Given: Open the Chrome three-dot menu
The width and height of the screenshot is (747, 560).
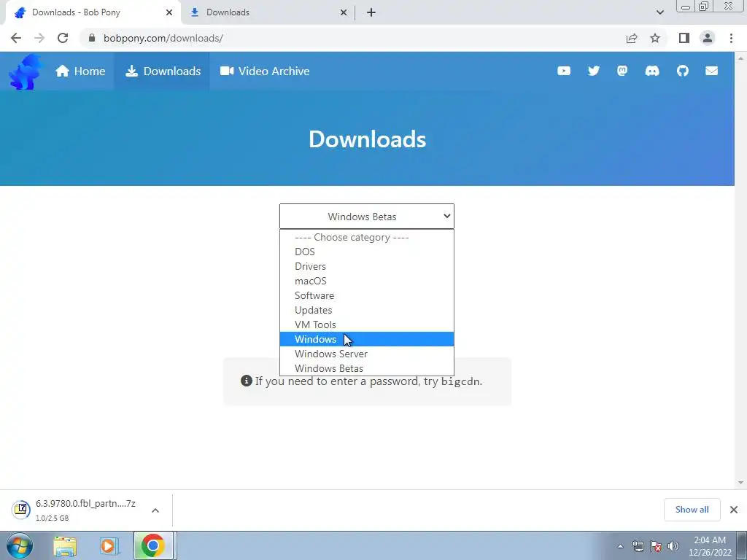Looking at the screenshot, I should point(731,38).
